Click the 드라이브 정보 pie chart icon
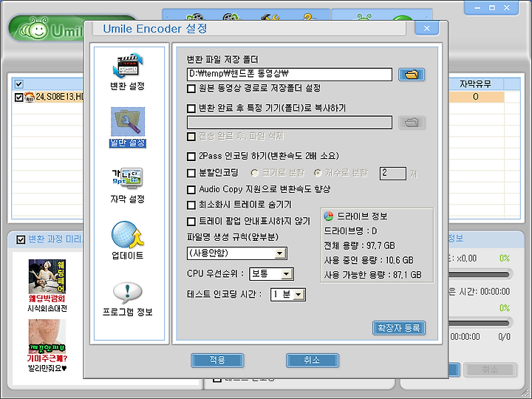This screenshot has height=399, width=532. pos(328,216)
